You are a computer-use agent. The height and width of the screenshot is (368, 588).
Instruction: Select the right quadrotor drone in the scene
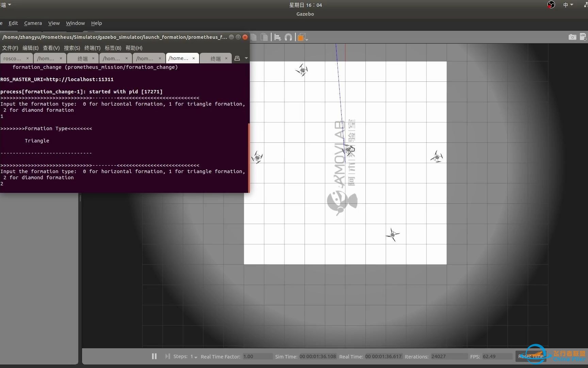click(x=437, y=157)
